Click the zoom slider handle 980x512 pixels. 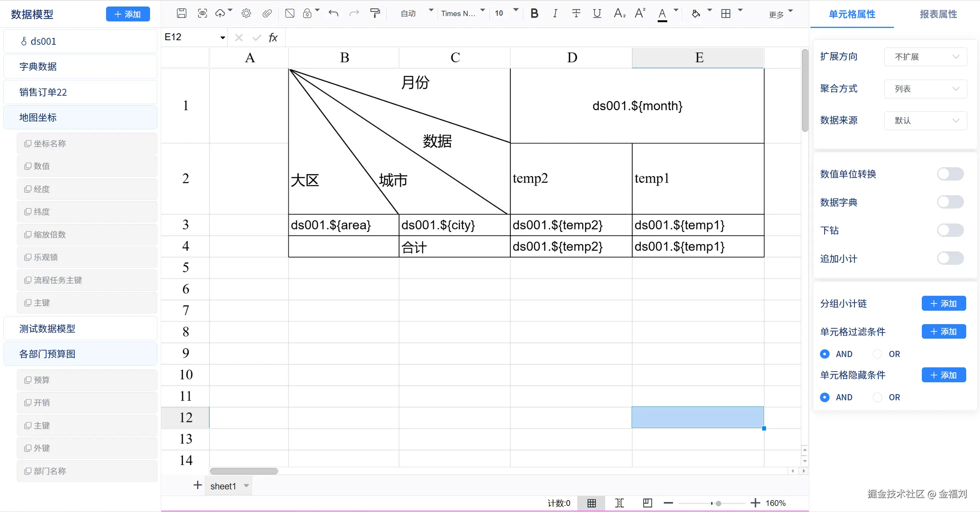tap(718, 503)
